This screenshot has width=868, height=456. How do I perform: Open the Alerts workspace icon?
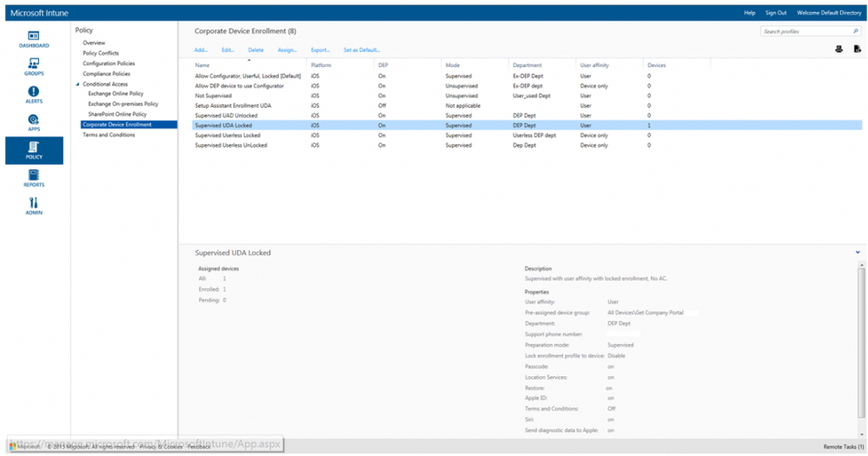[34, 95]
